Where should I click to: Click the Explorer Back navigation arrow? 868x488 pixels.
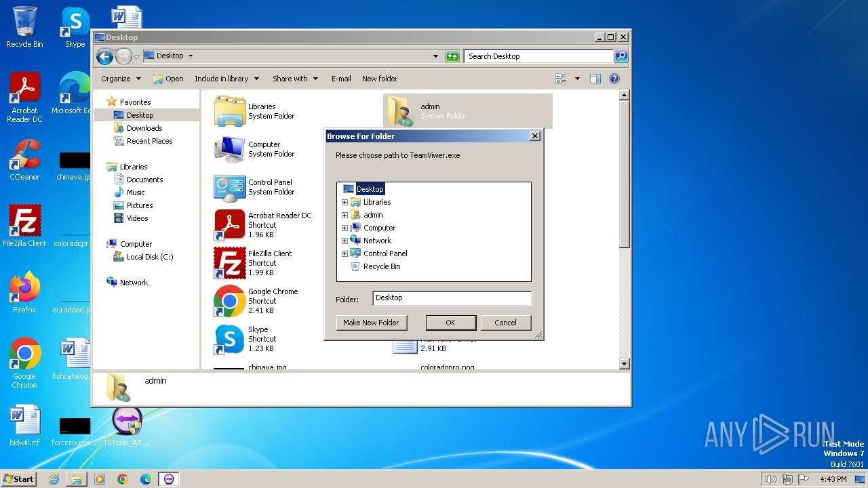104,56
